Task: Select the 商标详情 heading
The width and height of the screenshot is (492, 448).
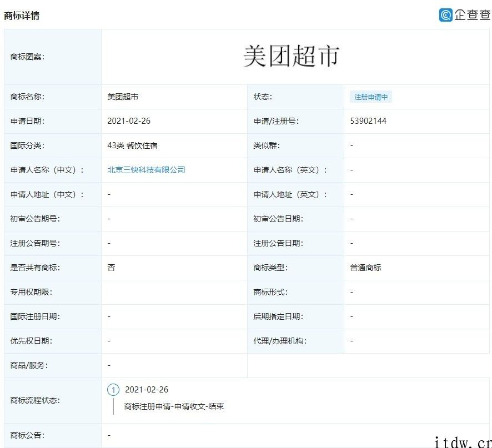Action: click(x=22, y=16)
